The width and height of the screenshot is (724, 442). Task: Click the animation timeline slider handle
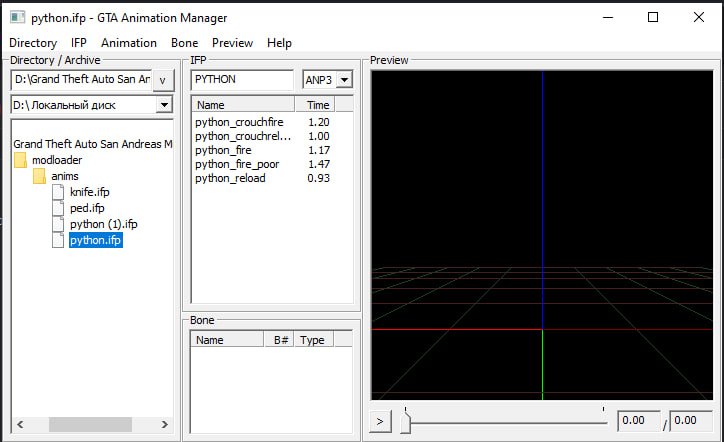(x=405, y=424)
